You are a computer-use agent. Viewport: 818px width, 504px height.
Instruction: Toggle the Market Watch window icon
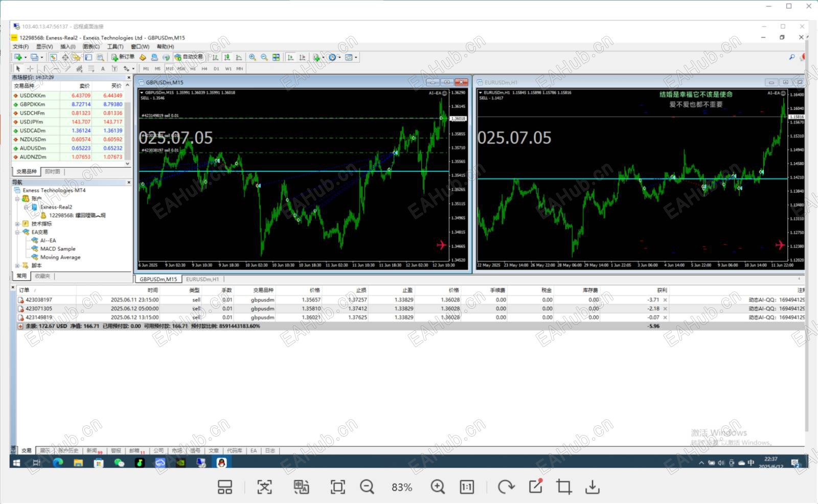[x=53, y=57]
